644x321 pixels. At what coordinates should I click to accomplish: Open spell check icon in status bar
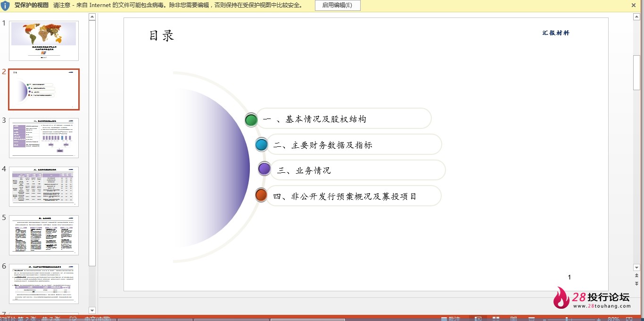point(73,319)
